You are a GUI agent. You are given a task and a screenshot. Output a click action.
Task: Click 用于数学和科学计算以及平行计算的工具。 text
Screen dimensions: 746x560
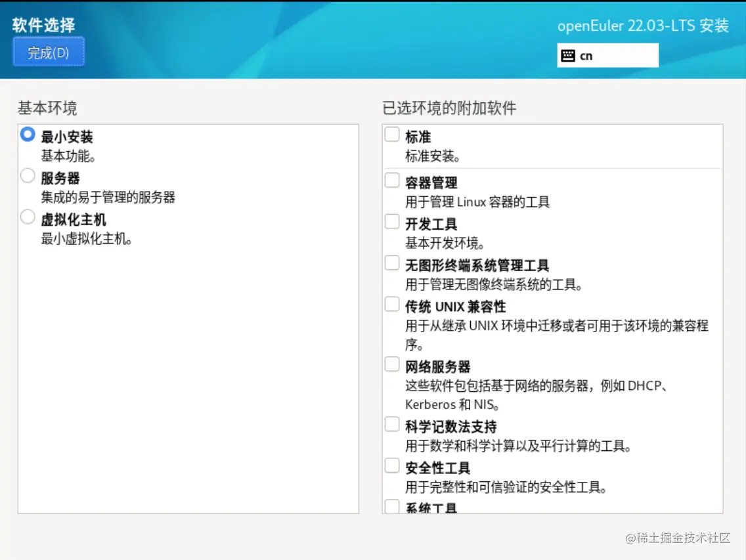click(x=519, y=446)
